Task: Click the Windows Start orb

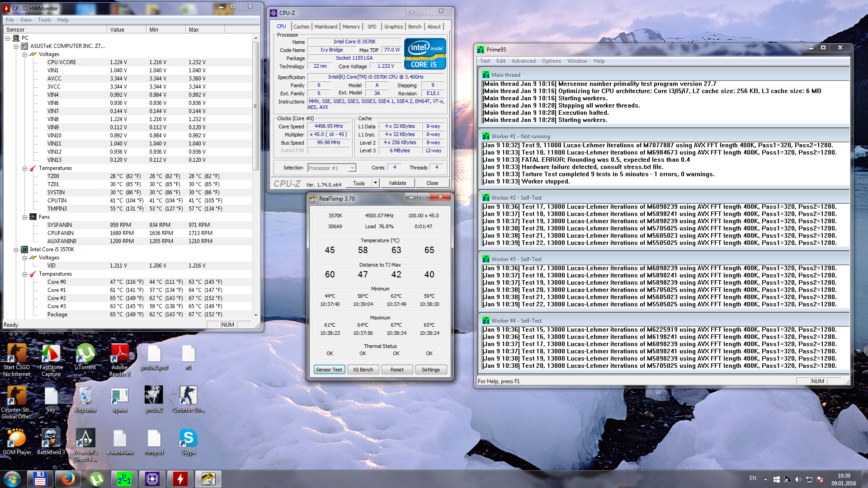Action: [12, 479]
